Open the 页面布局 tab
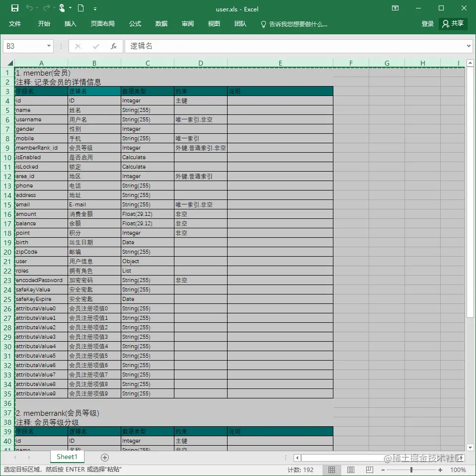The width and height of the screenshot is (476, 476). click(x=103, y=24)
